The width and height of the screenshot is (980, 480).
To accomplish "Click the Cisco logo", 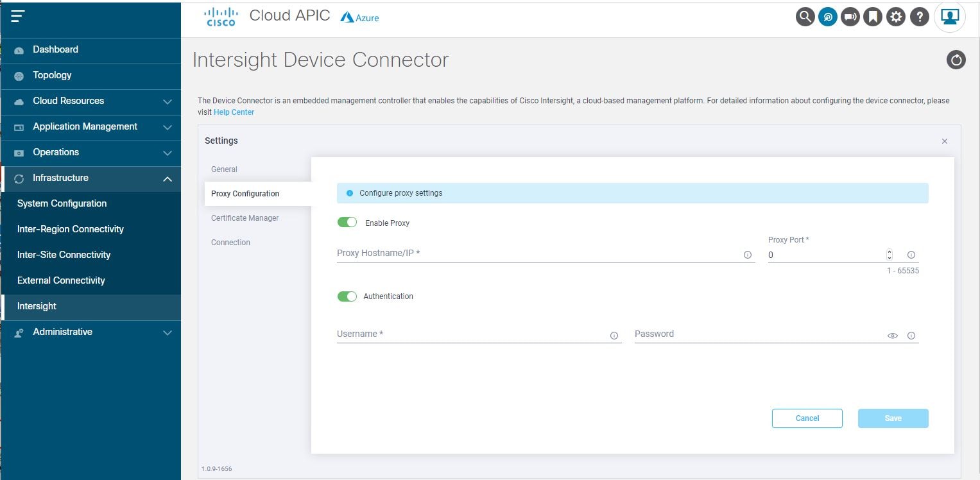I will 220,17.
